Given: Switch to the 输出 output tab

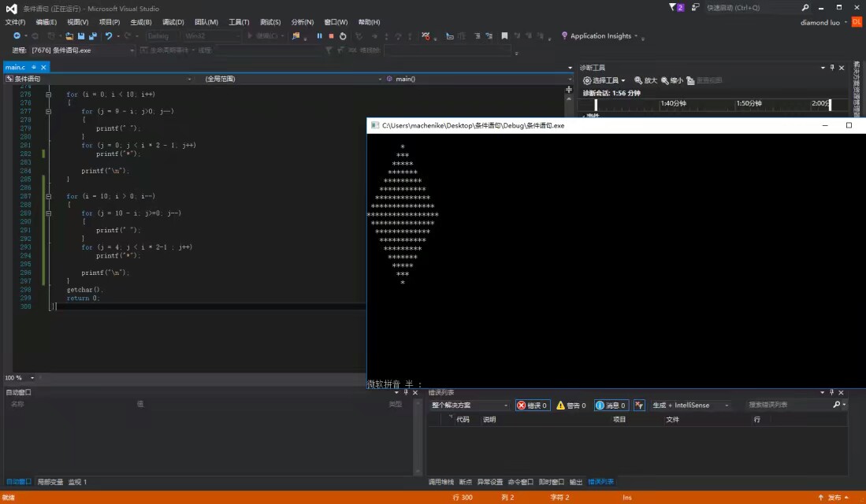Looking at the screenshot, I should tap(576, 482).
